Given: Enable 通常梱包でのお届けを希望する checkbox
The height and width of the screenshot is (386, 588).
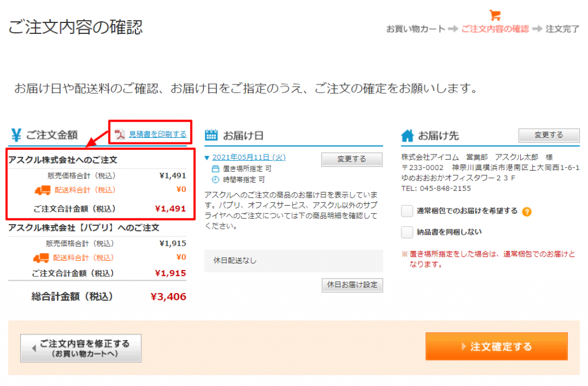Looking at the screenshot, I should [407, 211].
